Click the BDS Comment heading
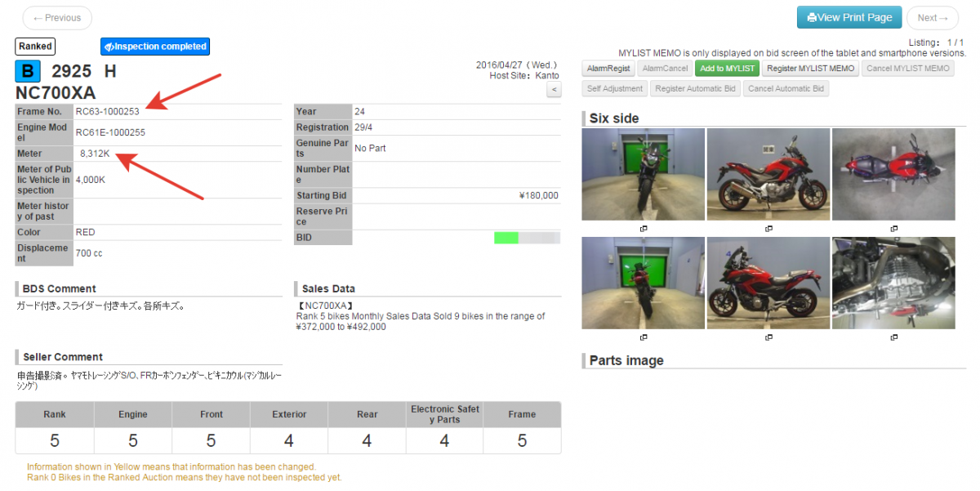The height and width of the screenshot is (491, 980). pos(60,288)
